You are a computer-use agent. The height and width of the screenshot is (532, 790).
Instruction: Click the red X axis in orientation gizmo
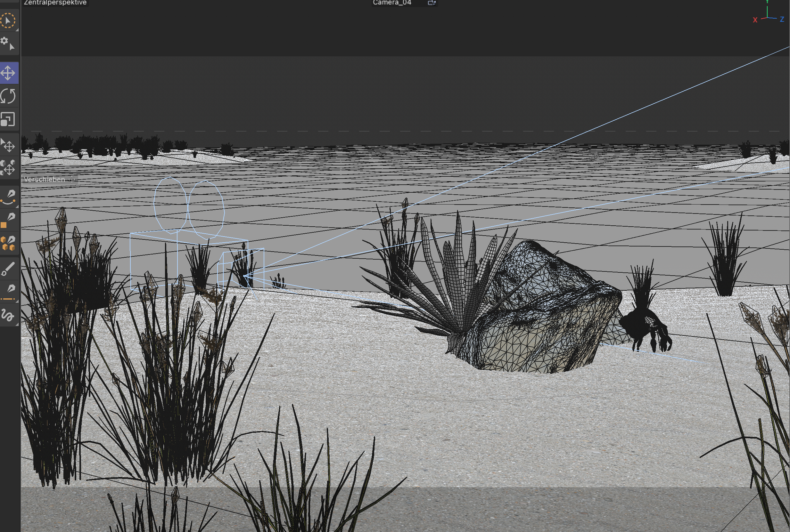pyautogui.click(x=755, y=20)
